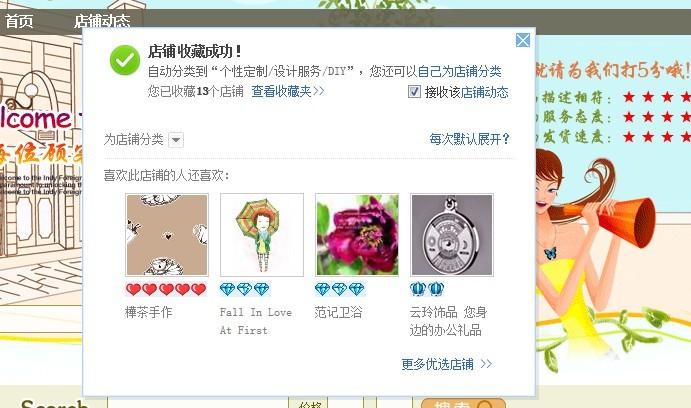Open 更多优选店铺 >> link
Image resolution: width=691 pixels, height=408 pixels.
(x=446, y=364)
